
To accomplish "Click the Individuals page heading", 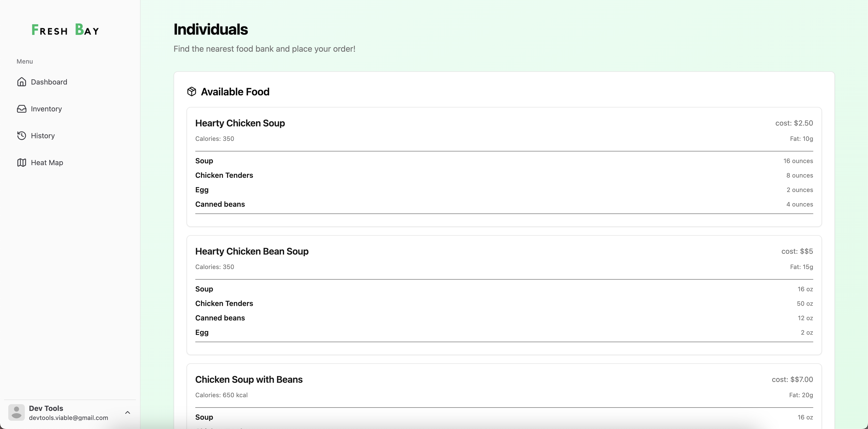I will tap(211, 29).
